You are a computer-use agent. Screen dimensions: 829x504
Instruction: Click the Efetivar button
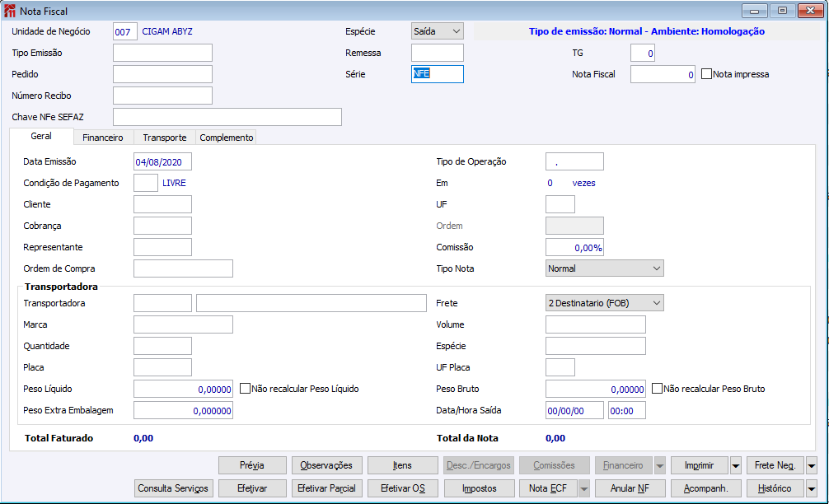point(252,488)
